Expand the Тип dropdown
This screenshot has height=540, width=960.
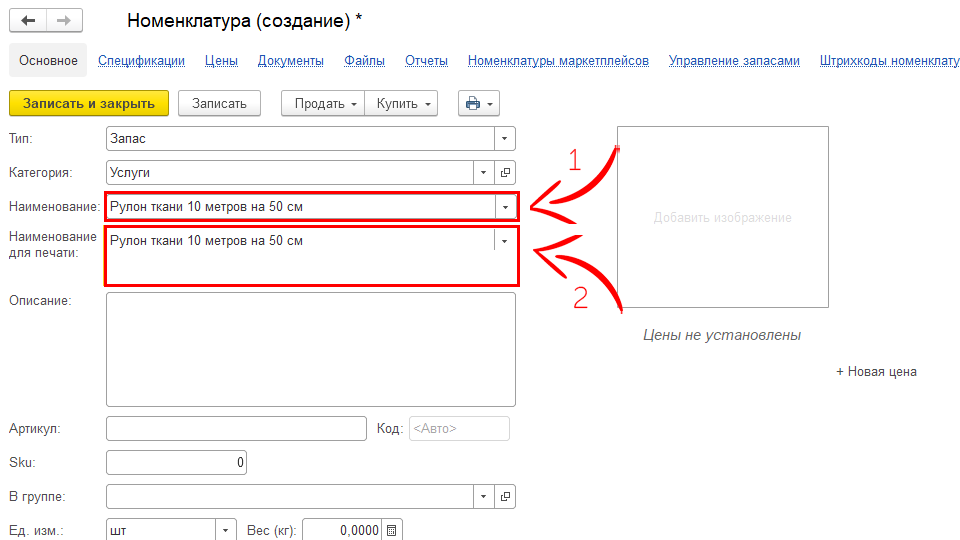coord(505,139)
